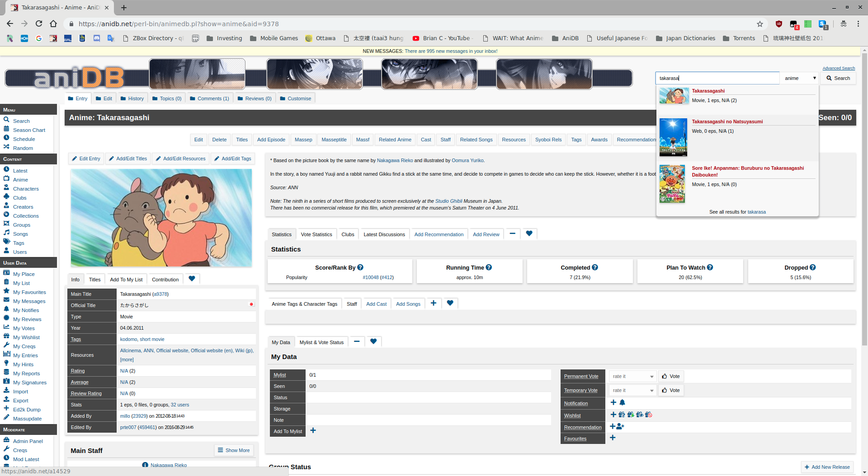Click the heart icon beside Contribution tab
The height and width of the screenshot is (476, 868).
[192, 279]
